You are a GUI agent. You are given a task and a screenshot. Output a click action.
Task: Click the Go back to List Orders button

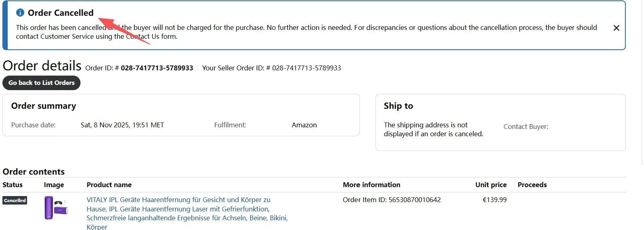41,83
